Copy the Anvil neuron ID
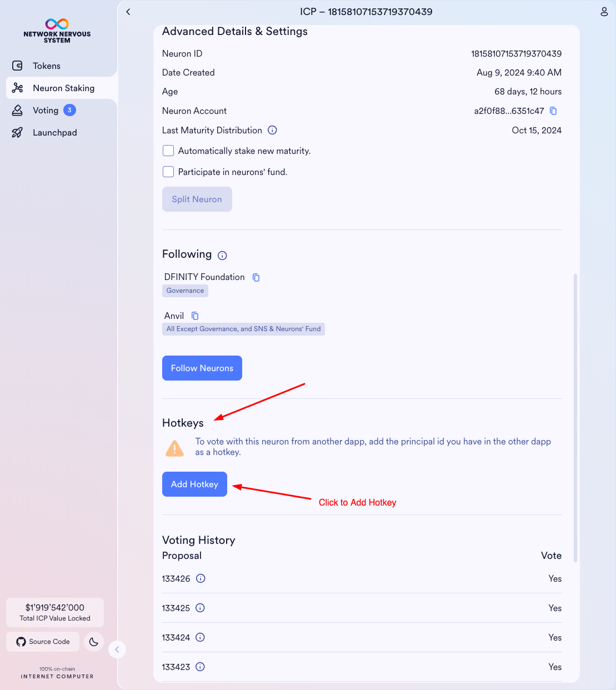The image size is (616, 690). [x=195, y=316]
